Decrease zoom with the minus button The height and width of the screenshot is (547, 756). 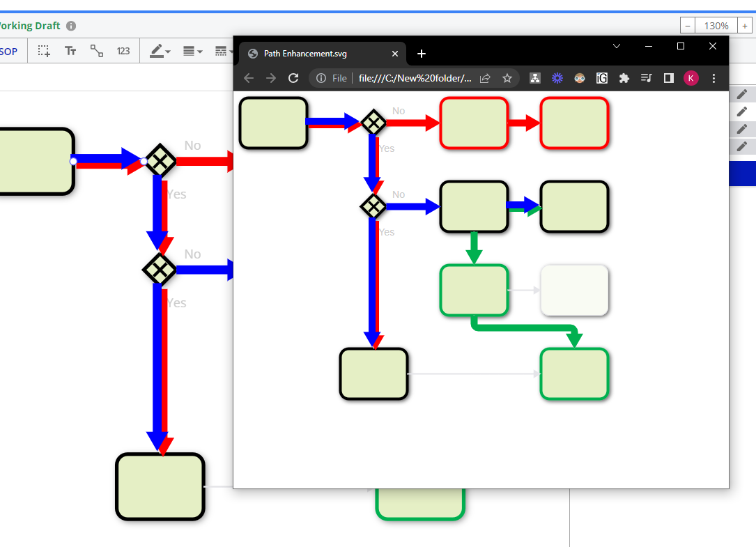688,26
